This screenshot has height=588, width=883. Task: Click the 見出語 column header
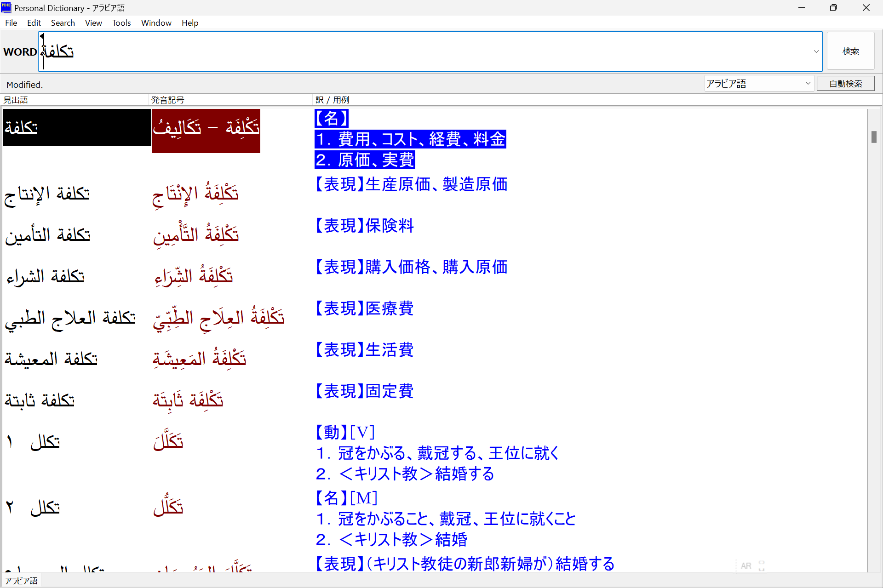pos(16,100)
